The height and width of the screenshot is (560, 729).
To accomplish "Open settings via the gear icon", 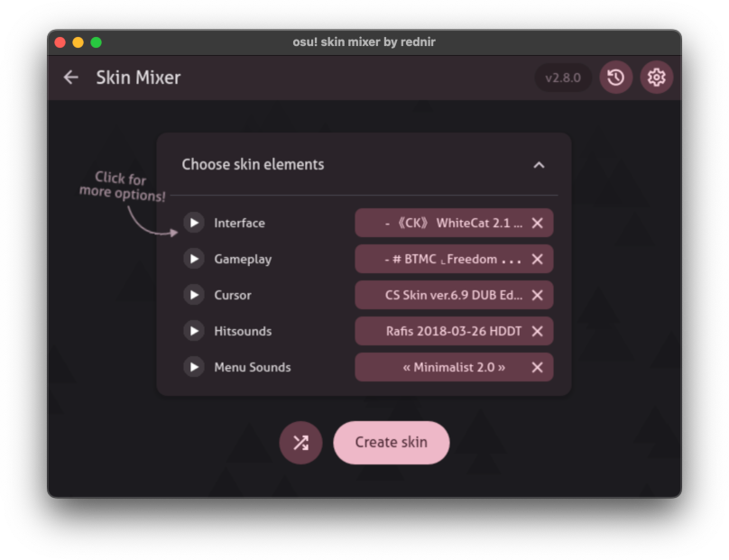I will [x=657, y=78].
